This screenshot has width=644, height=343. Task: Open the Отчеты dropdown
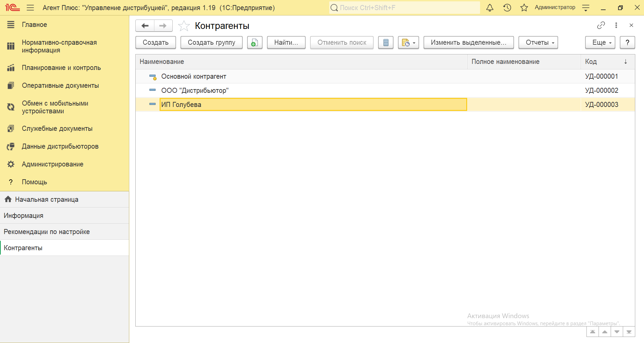coord(538,42)
